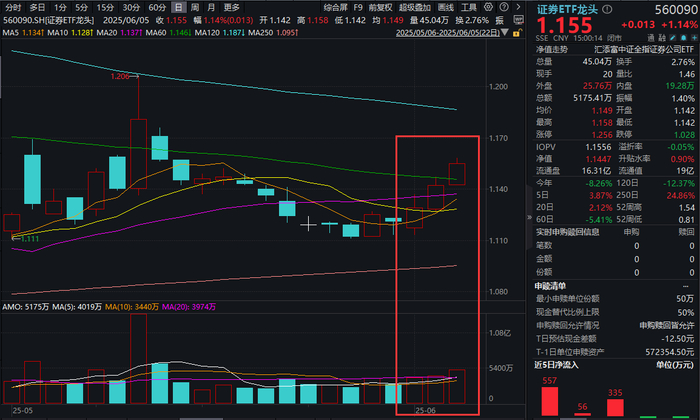This screenshot has width=700, height=420.
Task: Click the 申赎清单 section header
Action: 550,286
